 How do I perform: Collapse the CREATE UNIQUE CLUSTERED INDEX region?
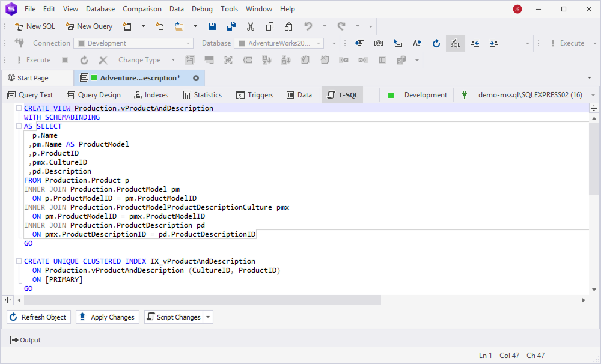[19, 261]
